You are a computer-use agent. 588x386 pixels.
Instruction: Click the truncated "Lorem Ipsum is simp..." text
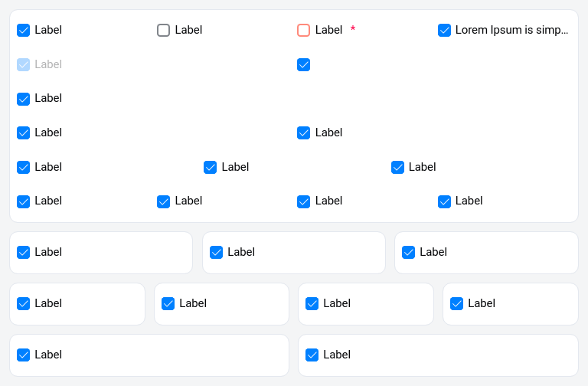511,31
